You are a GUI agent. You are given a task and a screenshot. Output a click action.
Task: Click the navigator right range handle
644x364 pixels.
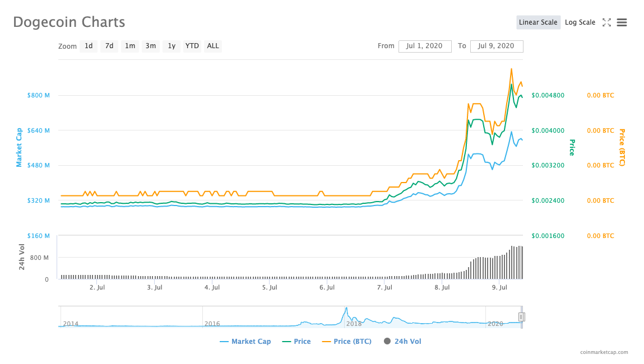tap(522, 317)
